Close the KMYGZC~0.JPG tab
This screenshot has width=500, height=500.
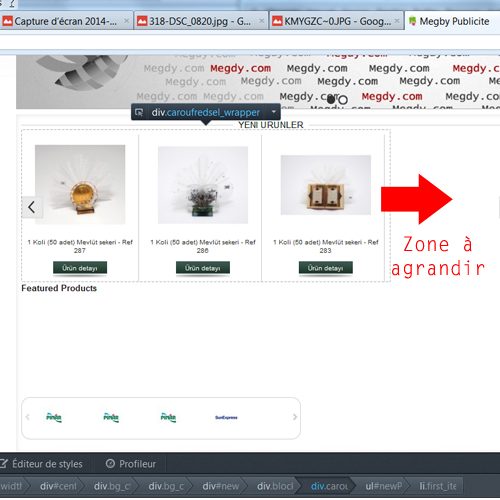(397, 21)
